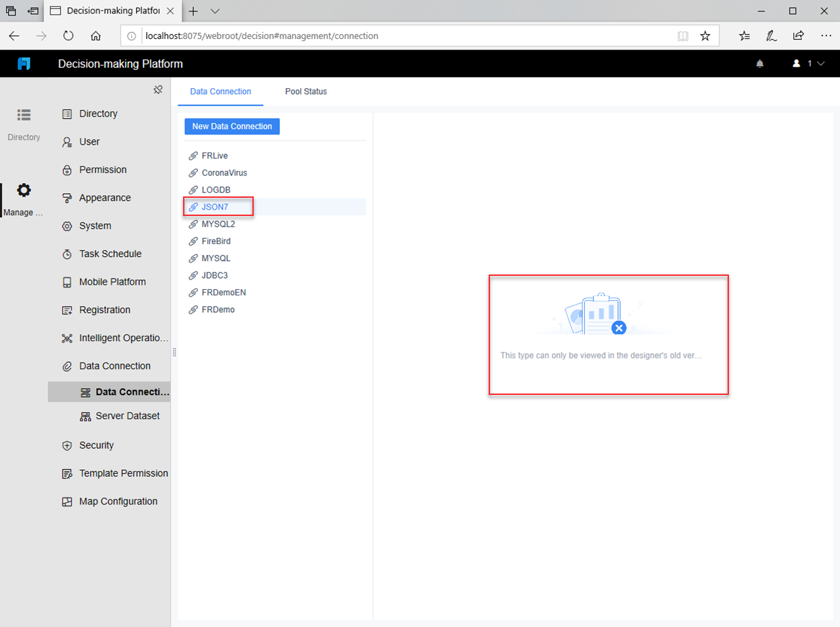Viewport: 840px width, 627px height.
Task: Click the New Data Connection button
Action: pyautogui.click(x=232, y=126)
